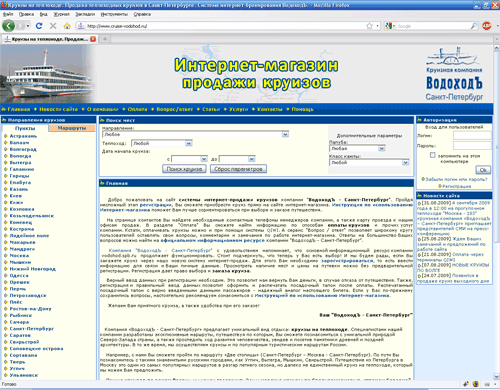500x390 pixels.
Task: Click the Vodohod company logo
Action: click(x=454, y=74)
